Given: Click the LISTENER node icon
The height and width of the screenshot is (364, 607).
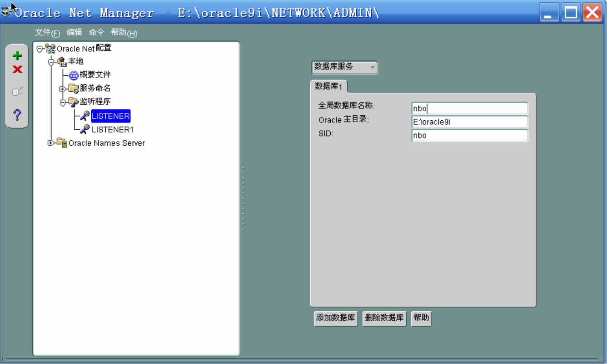Looking at the screenshot, I should (x=85, y=116).
